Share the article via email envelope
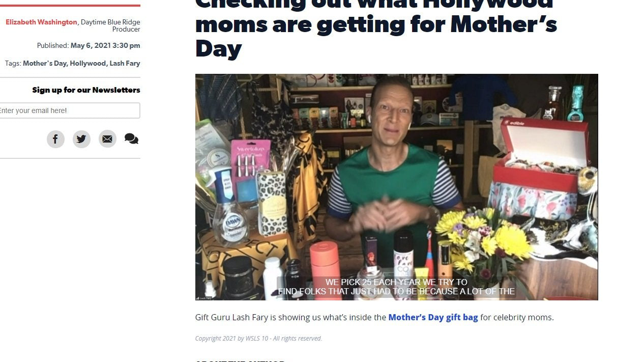The width and height of the screenshot is (644, 362). (107, 138)
